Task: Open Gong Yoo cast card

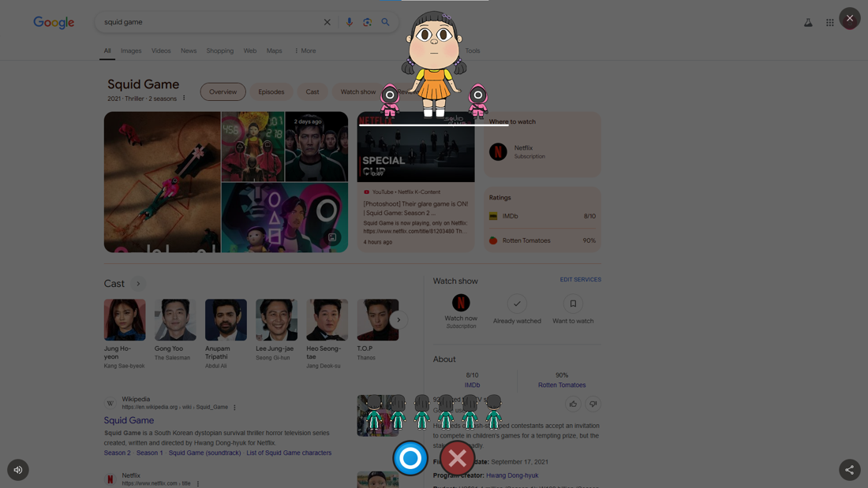Action: tap(175, 330)
